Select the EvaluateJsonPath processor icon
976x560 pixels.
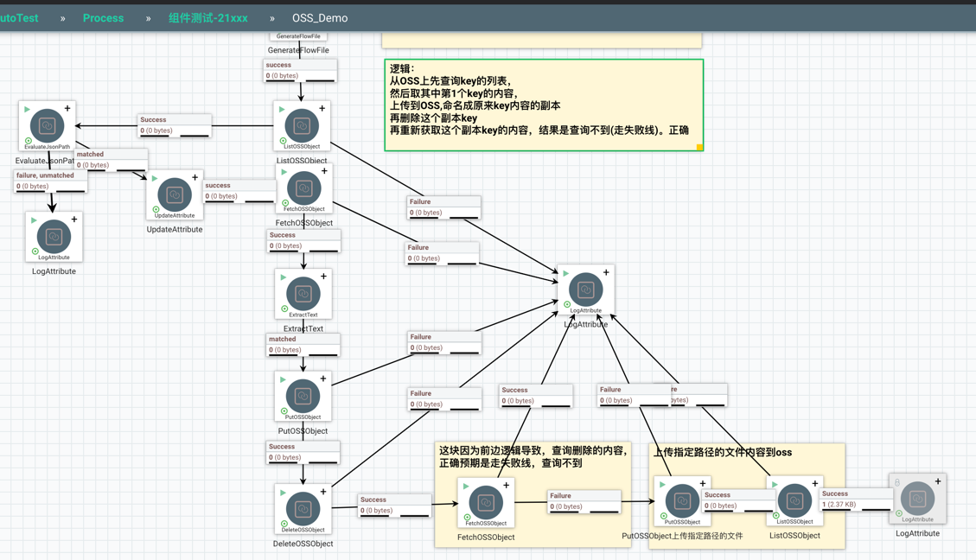click(48, 126)
